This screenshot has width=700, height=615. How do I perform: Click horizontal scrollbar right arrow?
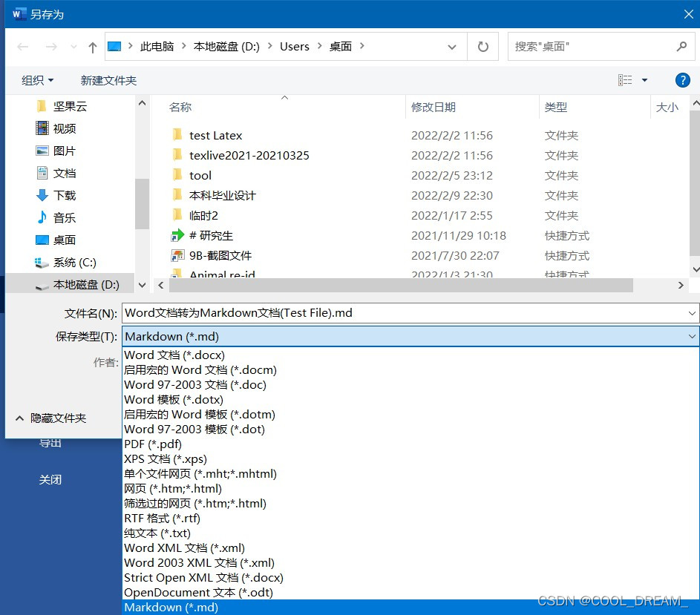pyautogui.click(x=681, y=285)
